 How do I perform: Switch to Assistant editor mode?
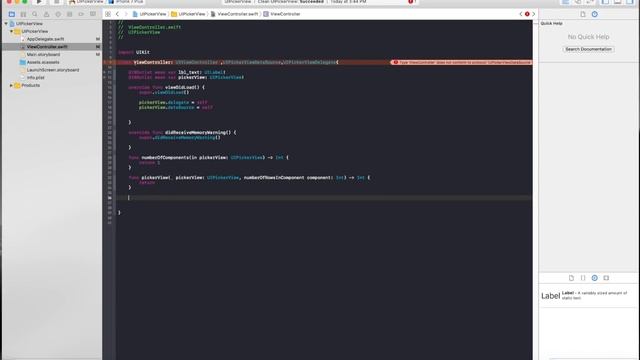pyautogui.click(x=578, y=2)
